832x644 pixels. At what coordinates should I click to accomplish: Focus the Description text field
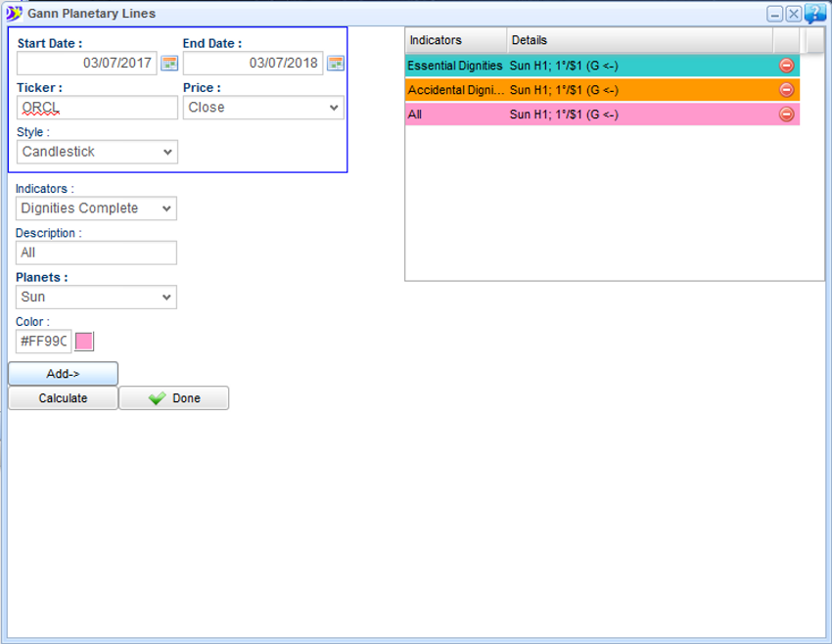click(96, 253)
